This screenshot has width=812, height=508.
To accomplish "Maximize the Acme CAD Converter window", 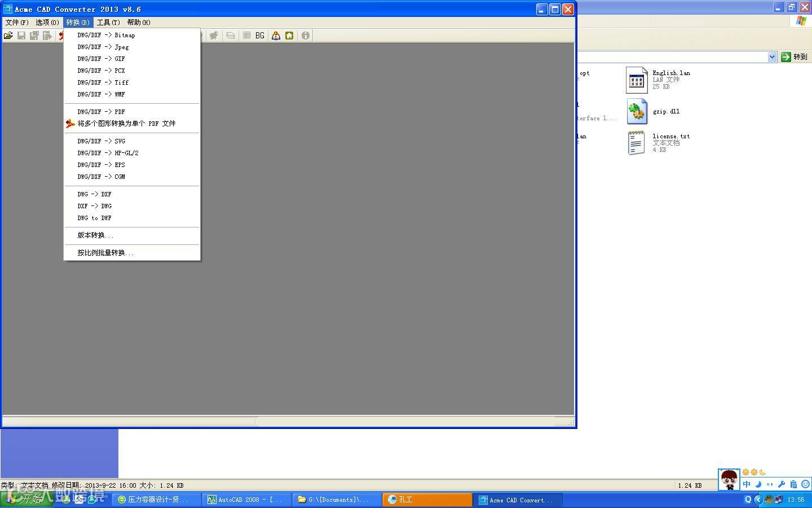I will [555, 9].
